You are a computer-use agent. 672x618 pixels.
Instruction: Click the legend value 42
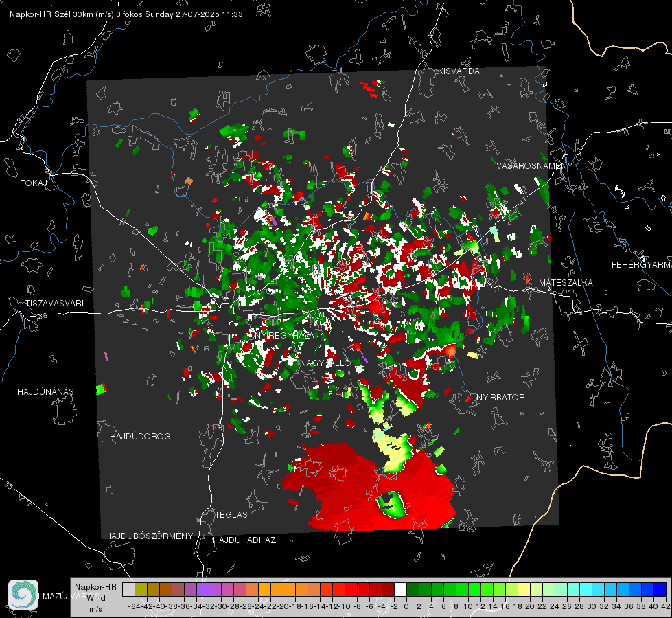point(665,606)
